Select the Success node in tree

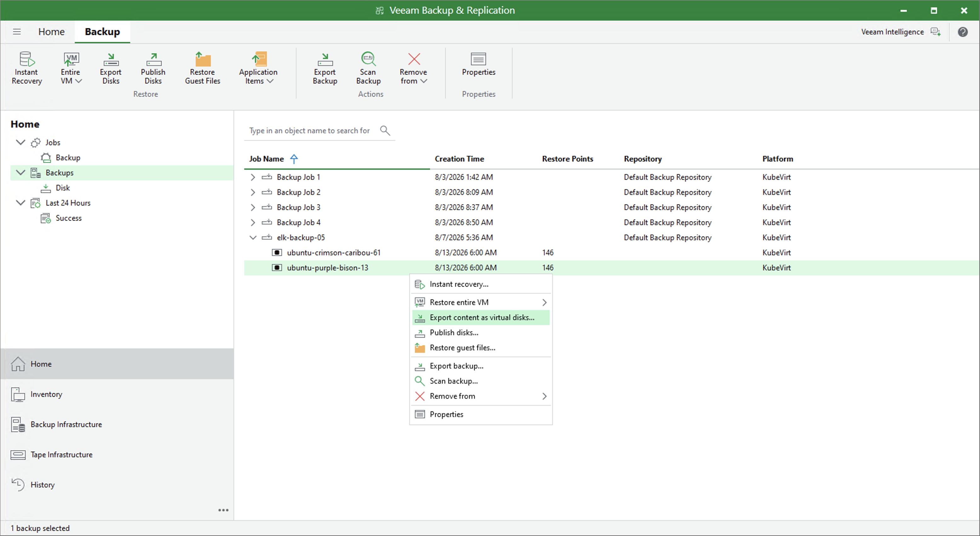68,218
